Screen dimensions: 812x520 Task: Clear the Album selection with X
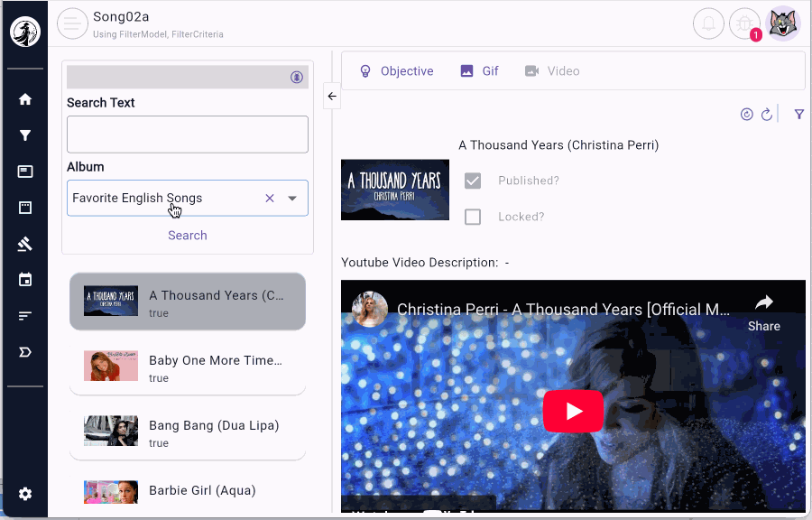coord(269,199)
